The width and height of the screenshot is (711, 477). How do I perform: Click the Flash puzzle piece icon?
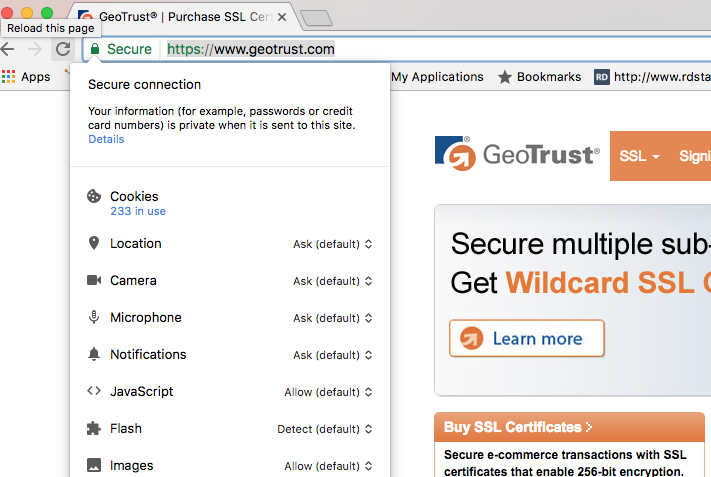tap(94, 428)
